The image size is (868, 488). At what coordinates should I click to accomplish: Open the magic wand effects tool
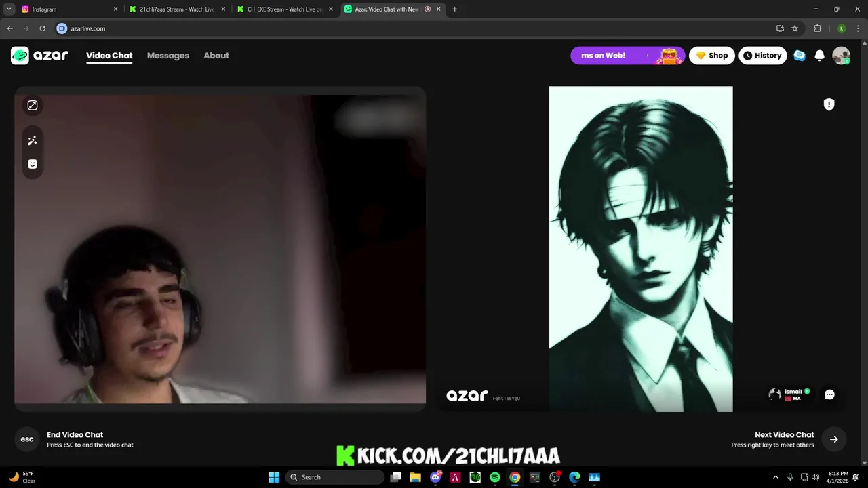pos(33,141)
